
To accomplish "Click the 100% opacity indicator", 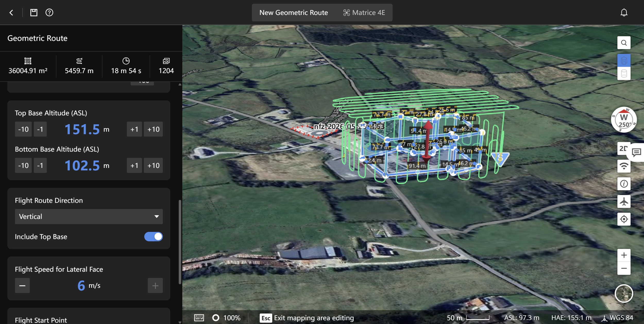I will 226,318.
